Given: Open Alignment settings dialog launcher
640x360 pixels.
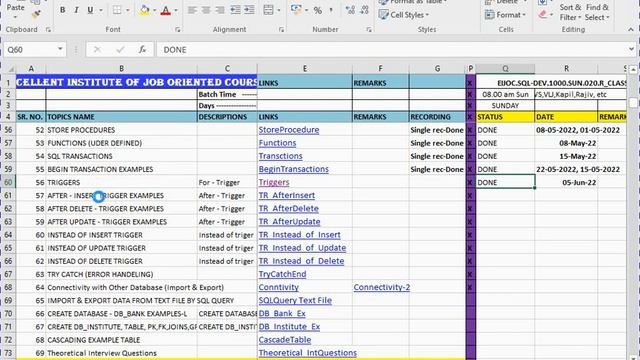Looking at the screenshot, I should [x=281, y=29].
